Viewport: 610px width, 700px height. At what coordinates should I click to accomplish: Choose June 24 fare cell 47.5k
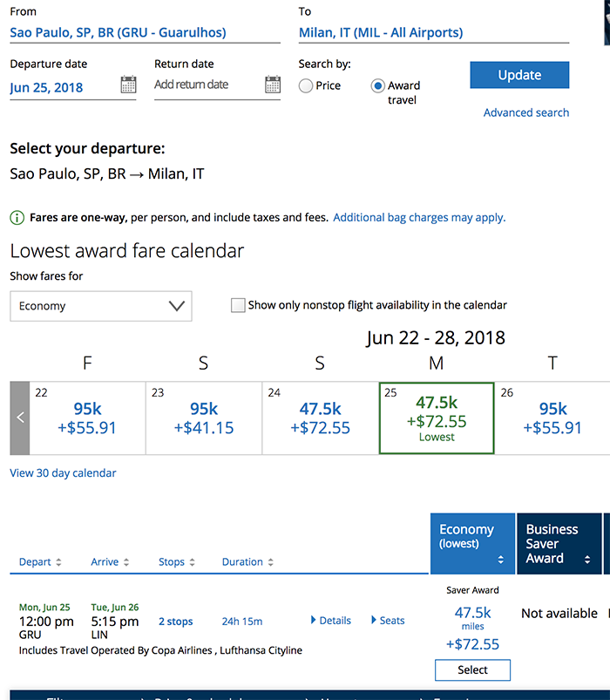[320, 418]
